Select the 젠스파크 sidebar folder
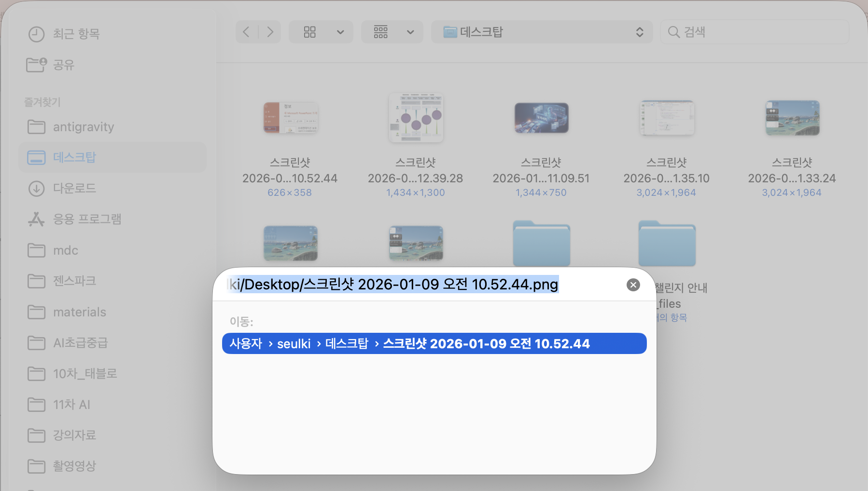This screenshot has width=868, height=491. pyautogui.click(x=74, y=281)
